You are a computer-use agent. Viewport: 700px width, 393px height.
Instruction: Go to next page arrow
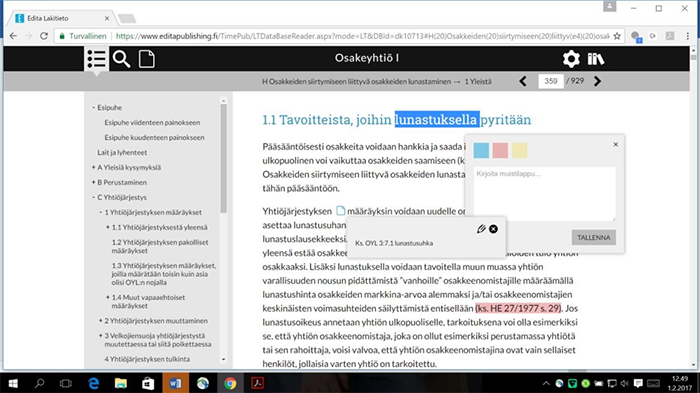point(597,81)
